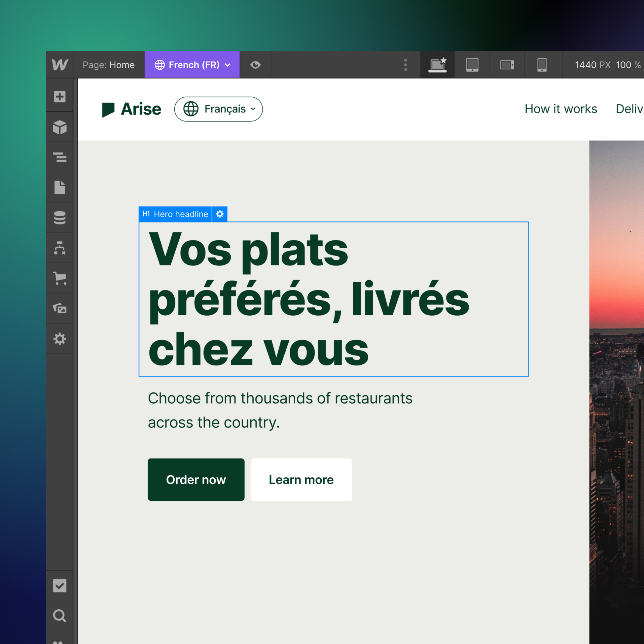Expand the Français language selector
Screen dimensions: 644x644
click(x=218, y=109)
